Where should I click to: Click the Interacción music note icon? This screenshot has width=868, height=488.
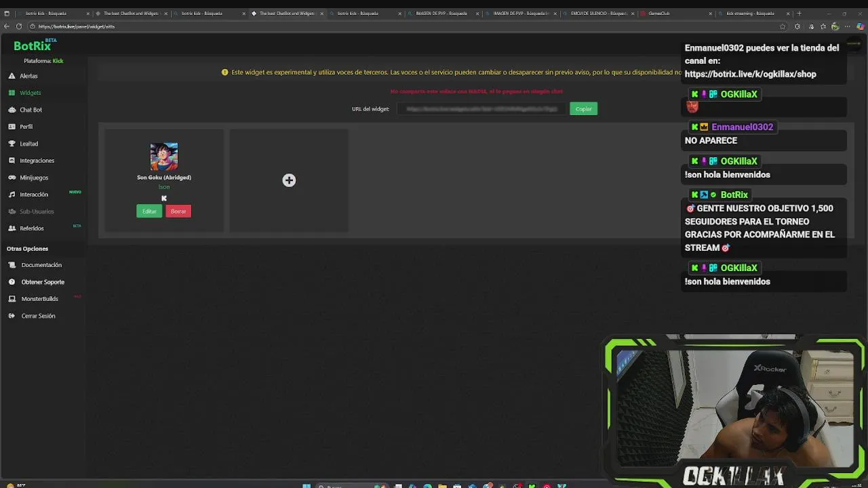(x=12, y=195)
